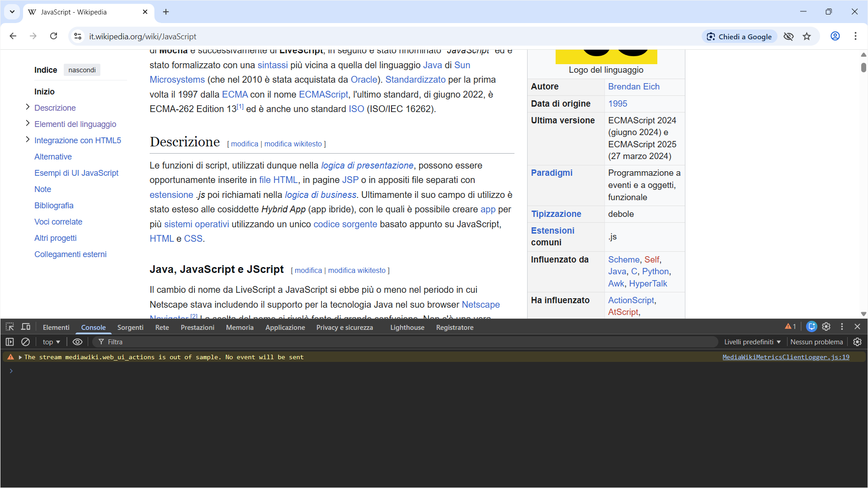This screenshot has height=488, width=868.
Task: Open the top JavaScript context dropdown
Action: pyautogui.click(x=51, y=342)
